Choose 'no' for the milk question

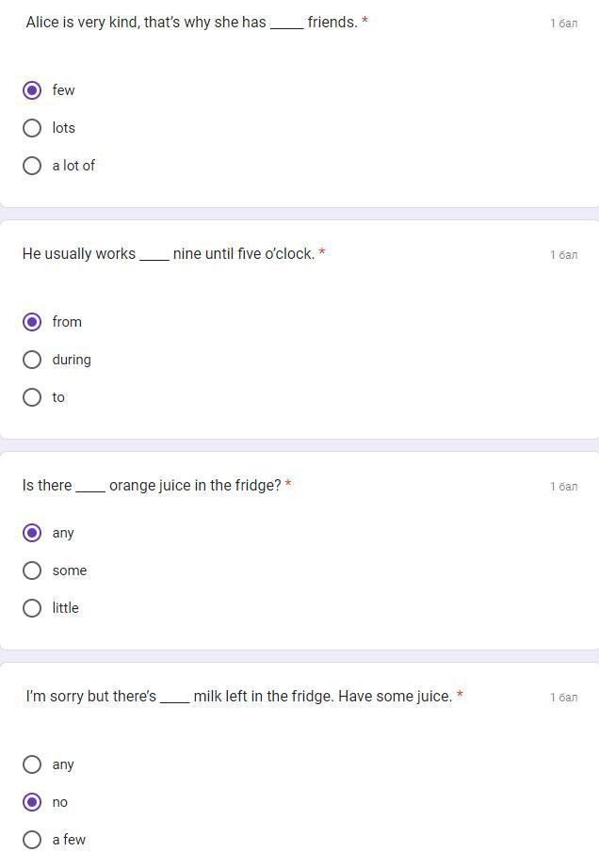click(x=32, y=802)
